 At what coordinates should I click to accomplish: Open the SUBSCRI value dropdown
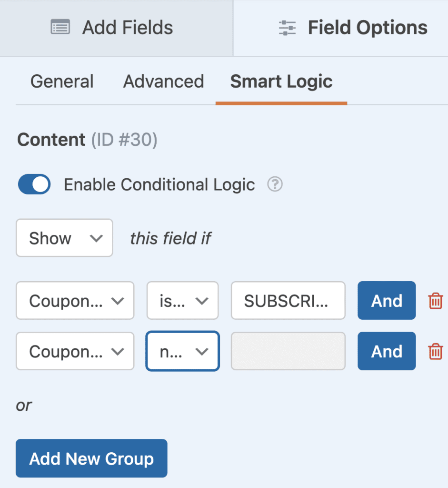[x=288, y=301]
